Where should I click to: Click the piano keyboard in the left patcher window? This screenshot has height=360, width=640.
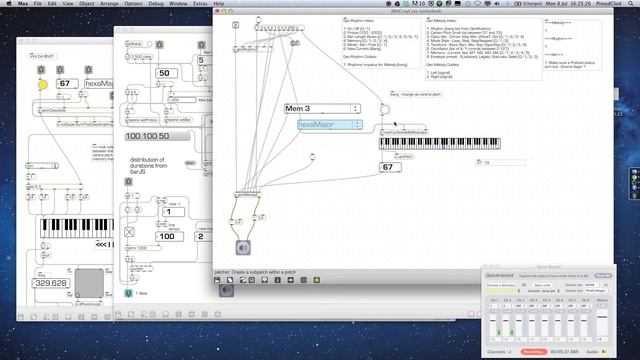point(77,229)
